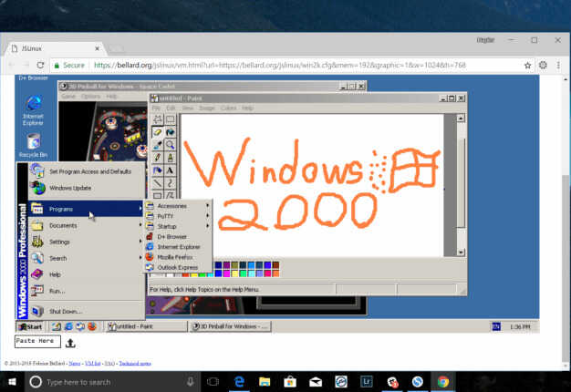Select the rectangular Select tool in Paint
Image resolution: width=571 pixels, height=392 pixels.
click(170, 119)
